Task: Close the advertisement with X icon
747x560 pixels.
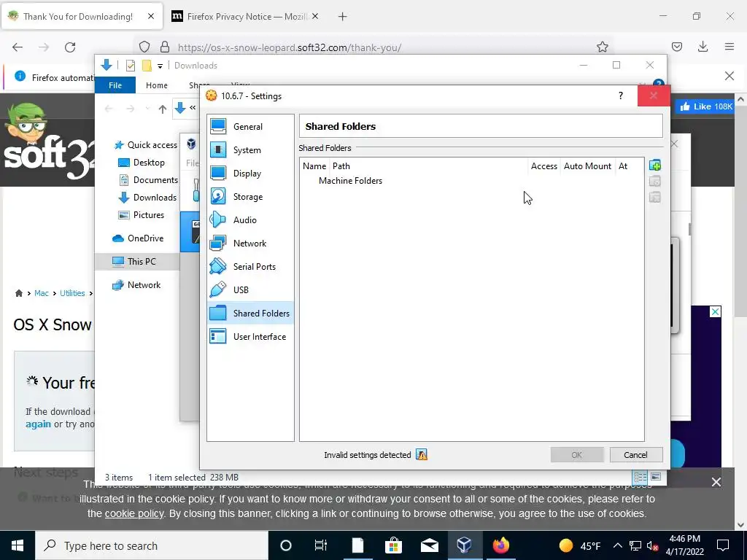Action: tap(715, 312)
